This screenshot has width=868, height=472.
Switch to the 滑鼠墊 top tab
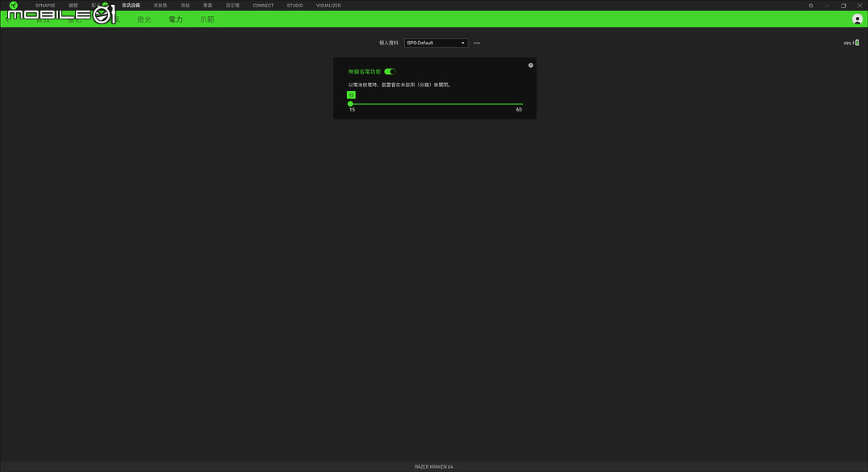(x=160, y=6)
